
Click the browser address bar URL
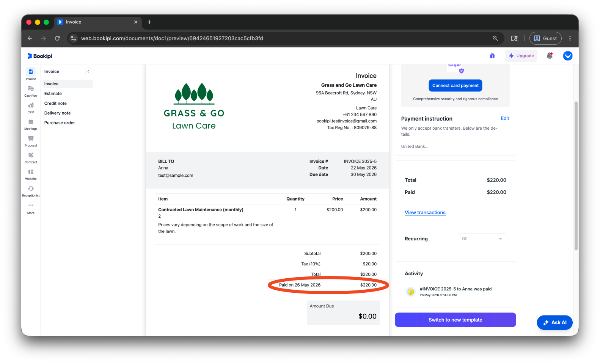(172, 38)
